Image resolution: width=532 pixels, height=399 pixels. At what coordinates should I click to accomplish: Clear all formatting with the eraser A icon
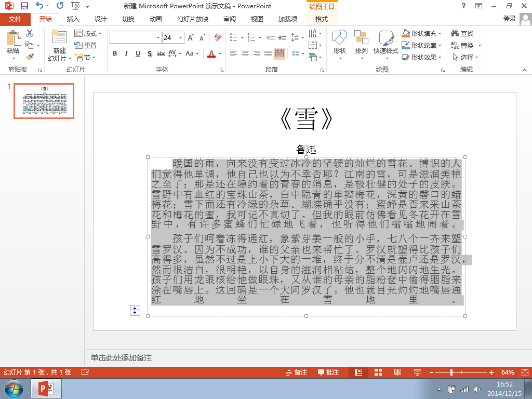coord(218,37)
